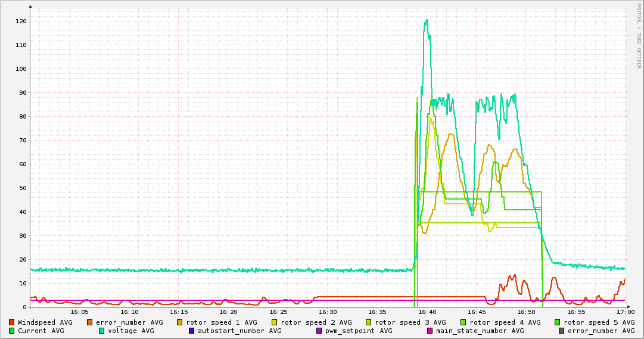Click the 90 value on the y-axis
This screenshot has height=339, width=644.
[x=23, y=93]
